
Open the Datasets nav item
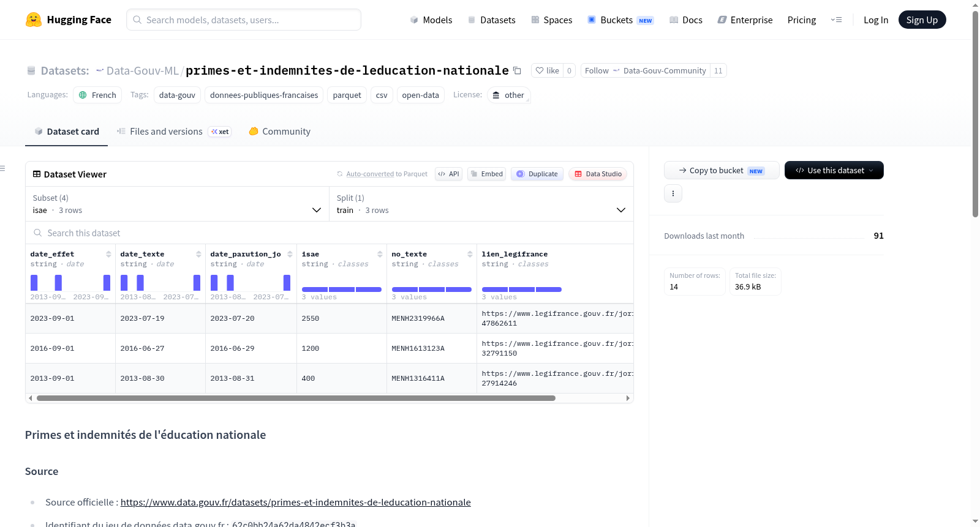tap(491, 20)
